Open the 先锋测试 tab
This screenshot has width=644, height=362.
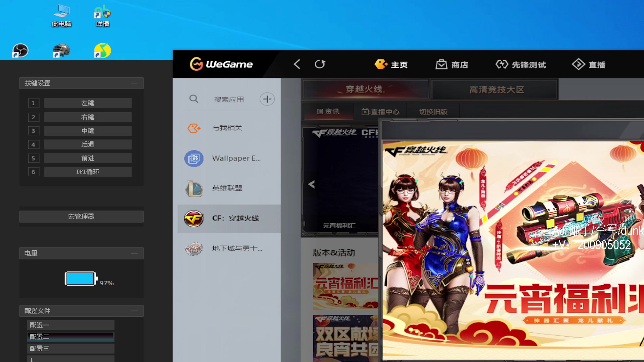(x=521, y=64)
